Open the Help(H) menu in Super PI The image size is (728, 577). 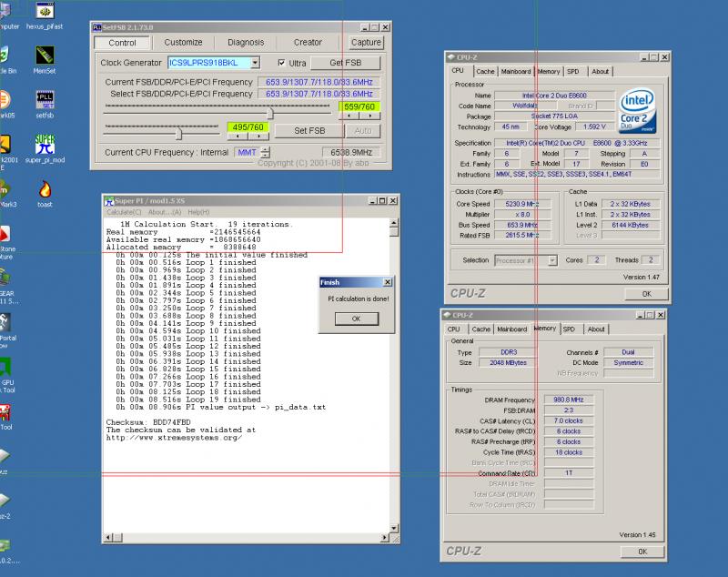(x=198, y=212)
